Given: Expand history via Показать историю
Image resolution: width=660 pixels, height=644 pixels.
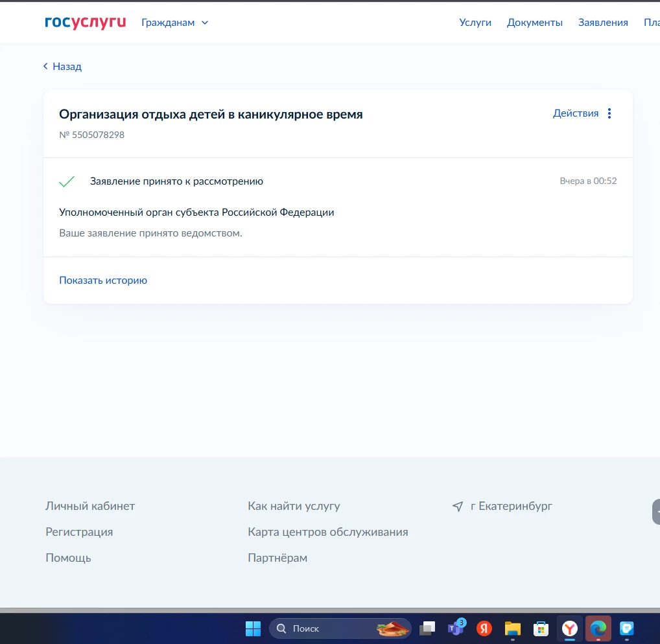Looking at the screenshot, I should tap(103, 281).
